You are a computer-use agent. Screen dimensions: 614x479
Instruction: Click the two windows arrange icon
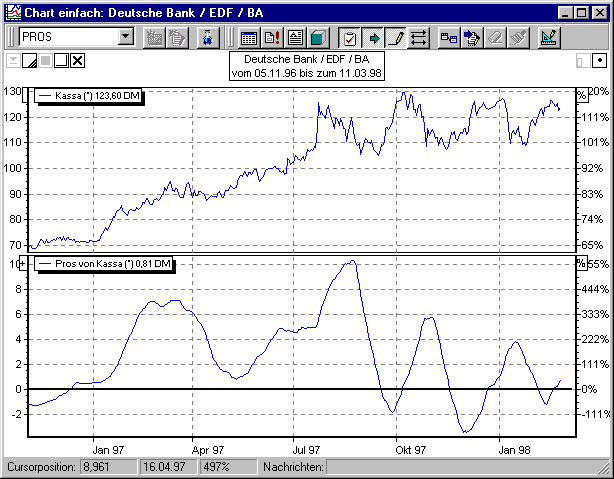(449, 39)
